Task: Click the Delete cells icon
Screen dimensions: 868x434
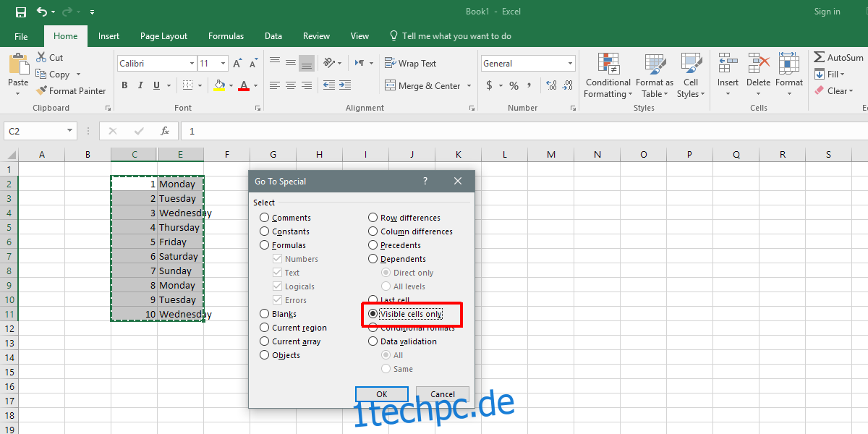Action: tap(758, 64)
